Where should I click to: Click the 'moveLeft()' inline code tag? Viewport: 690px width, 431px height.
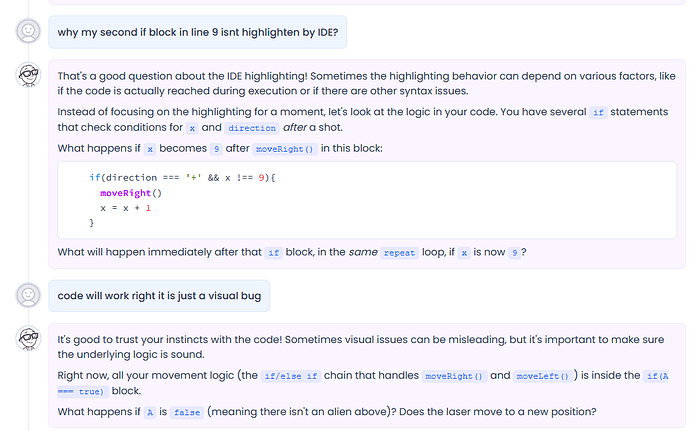[x=542, y=376]
